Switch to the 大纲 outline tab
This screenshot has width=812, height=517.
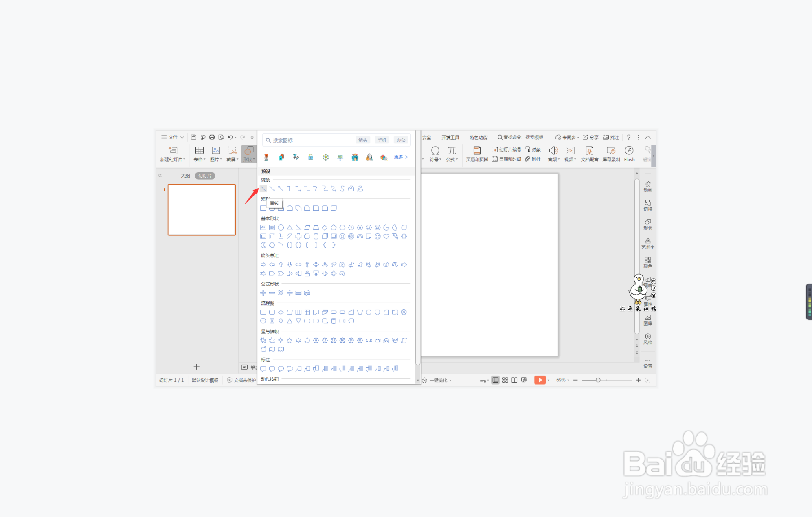click(x=185, y=176)
